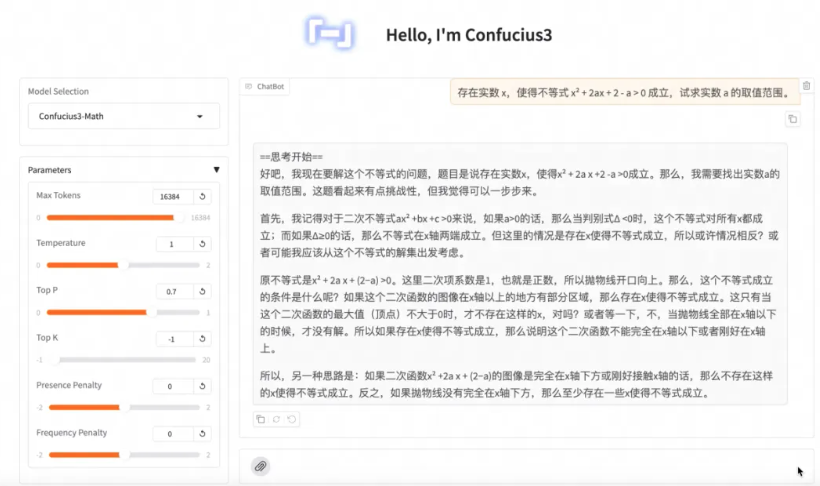
Task: Reset Temperature to default
Action: [x=202, y=244]
